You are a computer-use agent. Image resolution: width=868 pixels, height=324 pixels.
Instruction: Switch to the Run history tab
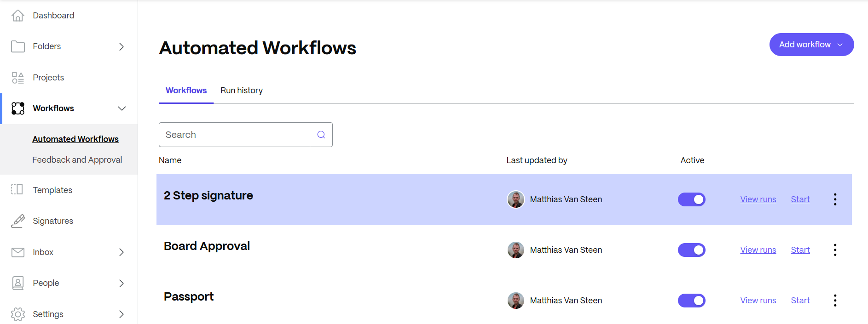pyautogui.click(x=241, y=90)
